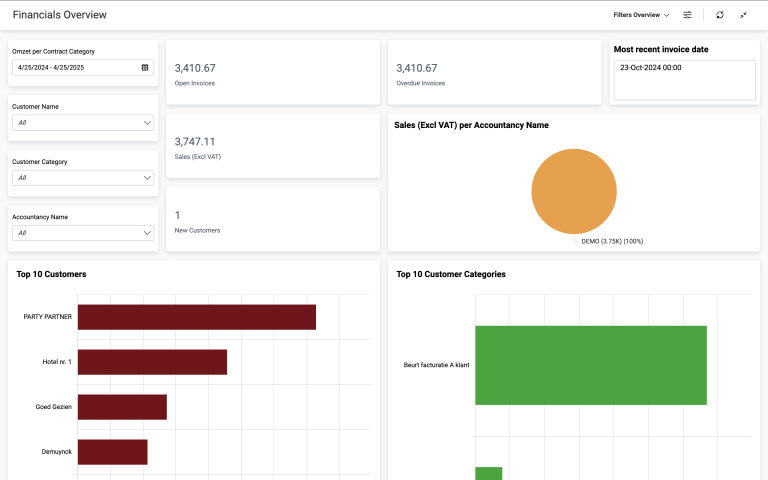Click the most recent invoice date box
768x480 pixels.
684,80
